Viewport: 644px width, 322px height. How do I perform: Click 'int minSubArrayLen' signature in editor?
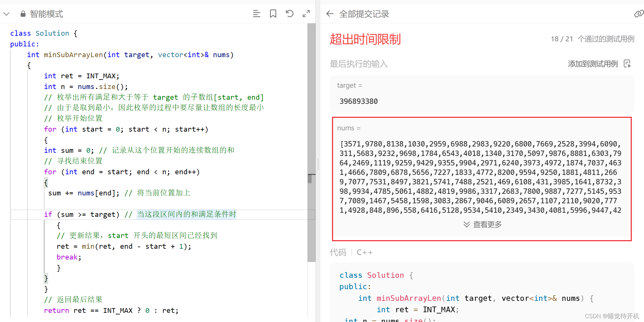tap(130, 55)
